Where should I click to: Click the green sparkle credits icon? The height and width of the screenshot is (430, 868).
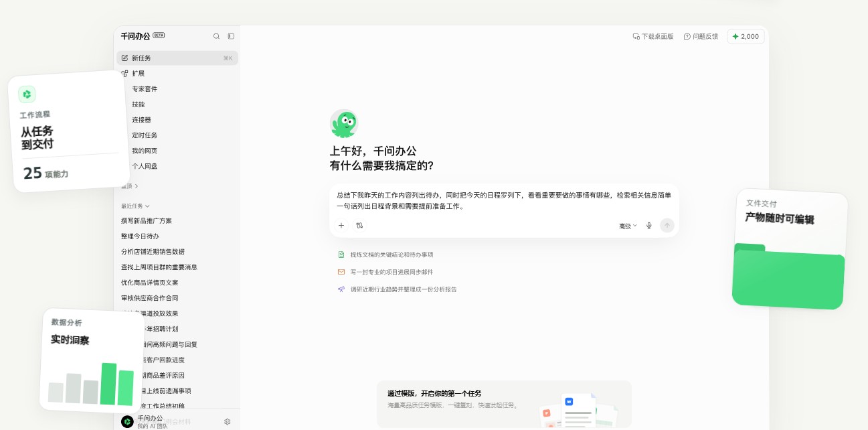tap(735, 36)
